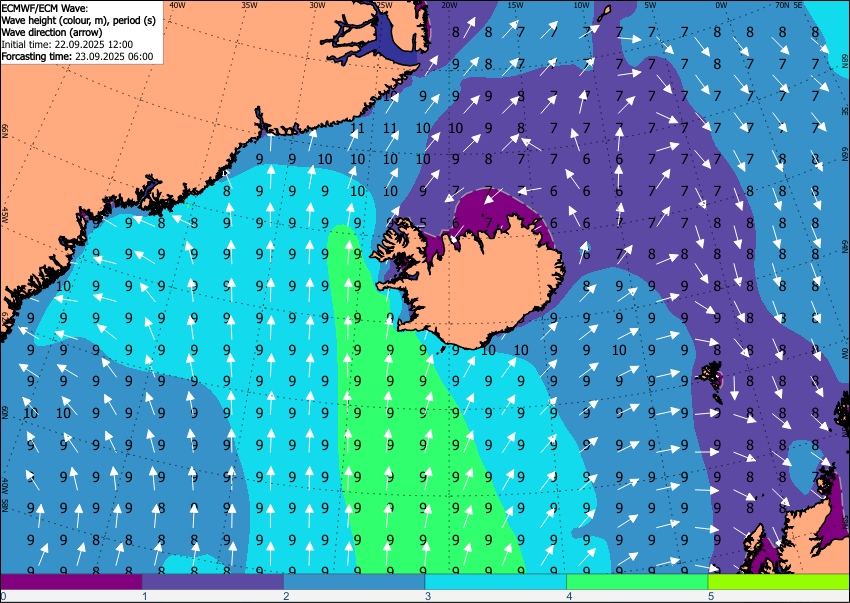The height and width of the screenshot is (603, 850).
Task: Pick the lime above-5 m legend swatch
Action: coord(778,582)
